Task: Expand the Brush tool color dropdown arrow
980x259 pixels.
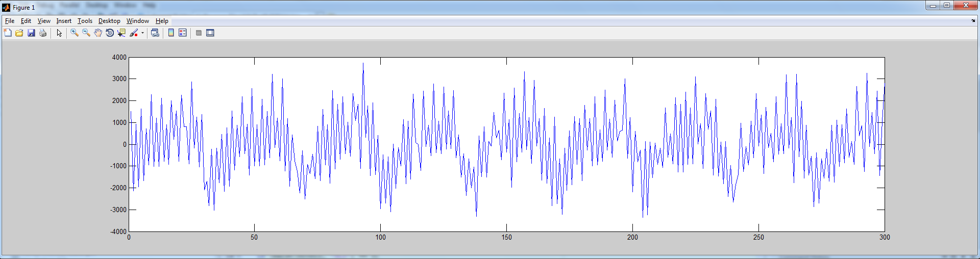Action: (142, 33)
